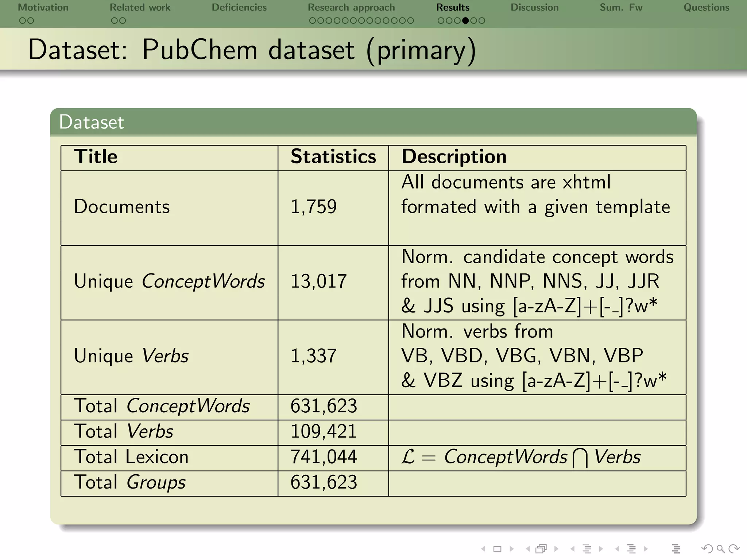The width and height of the screenshot is (747, 560).
Task: Click the value '109,421'
Action: point(324,431)
